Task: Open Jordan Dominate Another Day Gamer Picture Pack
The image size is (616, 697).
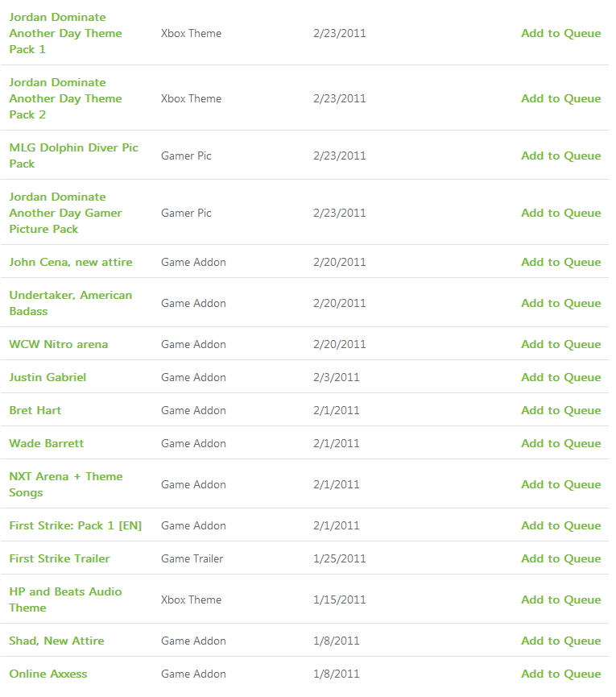Action: pyautogui.click(x=65, y=213)
